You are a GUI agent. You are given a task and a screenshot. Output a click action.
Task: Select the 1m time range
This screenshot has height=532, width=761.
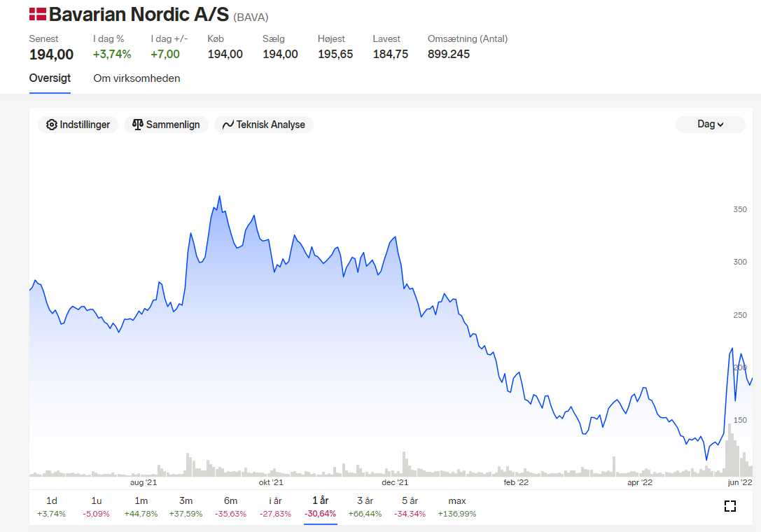tap(141, 507)
